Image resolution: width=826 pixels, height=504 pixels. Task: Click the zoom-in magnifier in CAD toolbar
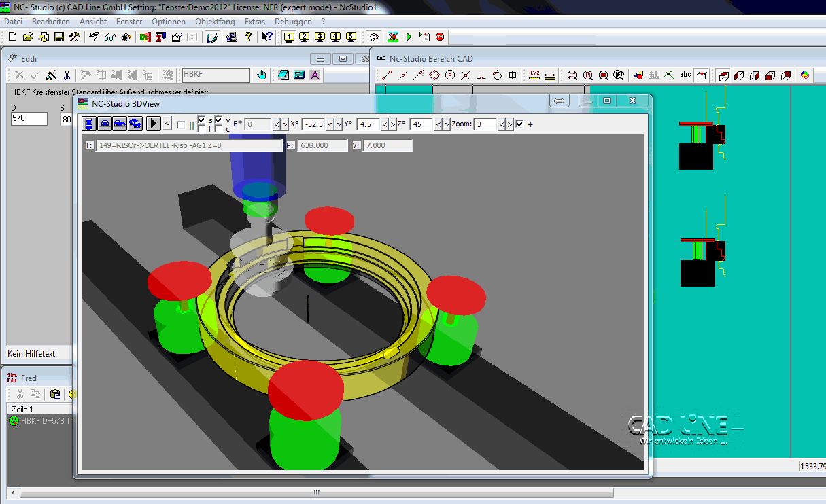(x=571, y=75)
